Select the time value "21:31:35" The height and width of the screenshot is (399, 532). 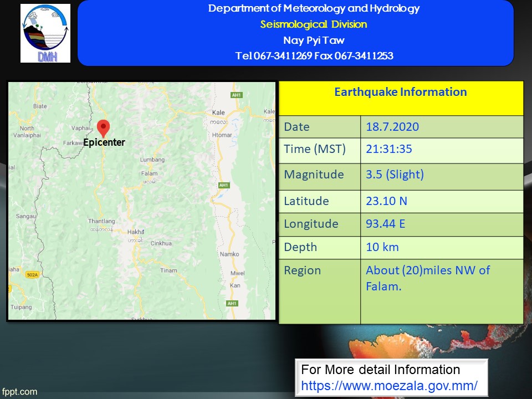pyautogui.click(x=389, y=149)
